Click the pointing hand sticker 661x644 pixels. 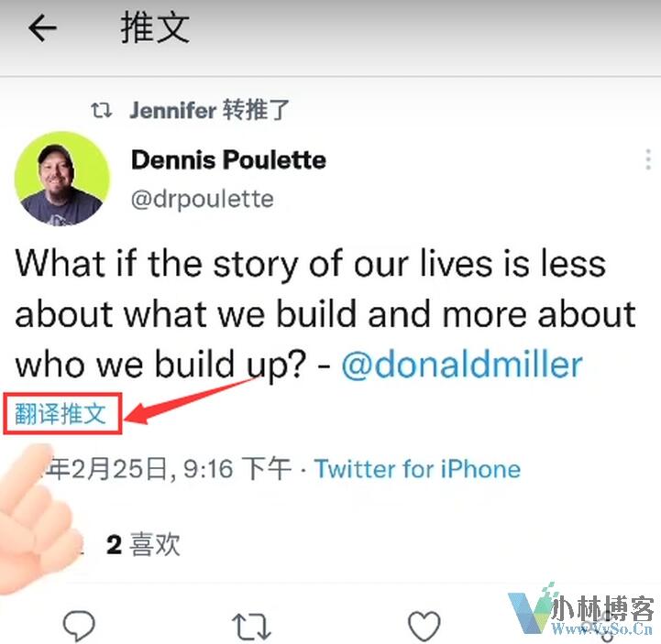click(x=37, y=520)
